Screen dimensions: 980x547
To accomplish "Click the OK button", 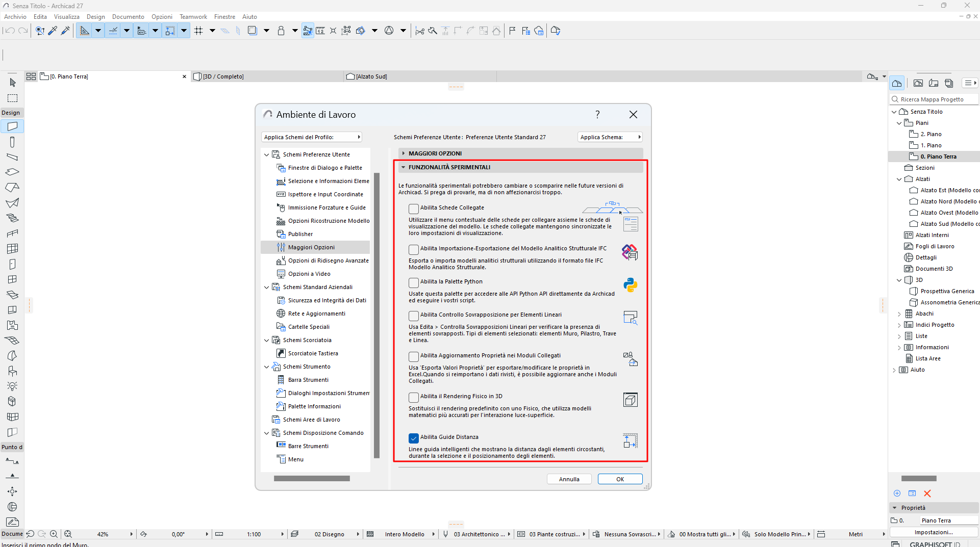I will (x=620, y=479).
